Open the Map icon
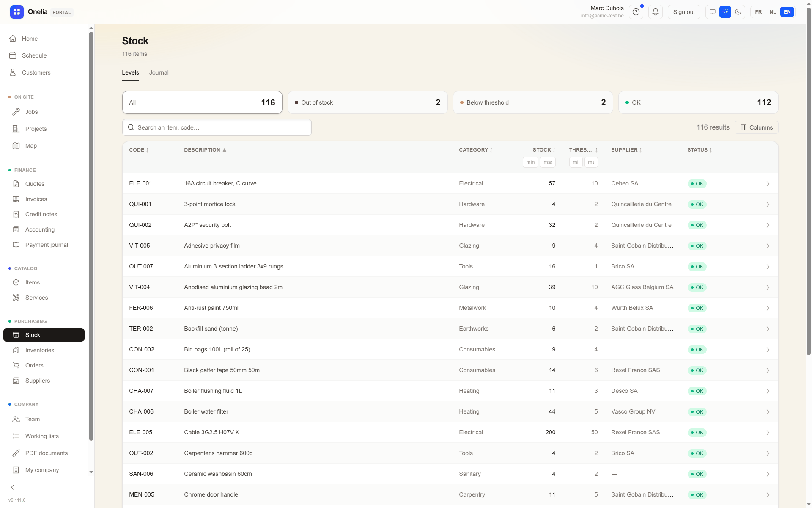 pos(16,146)
